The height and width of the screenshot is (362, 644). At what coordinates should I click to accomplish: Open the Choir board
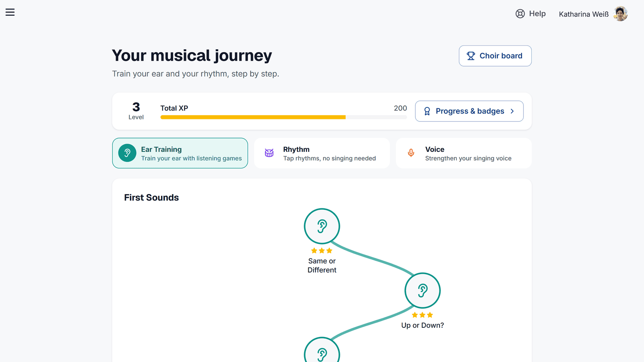point(495,56)
